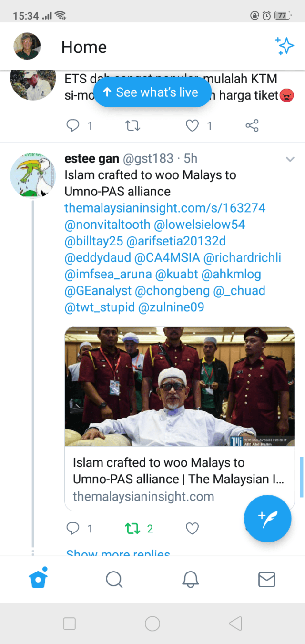
Task: Tap the sparkle latest tweets icon
Action: pyautogui.click(x=285, y=46)
